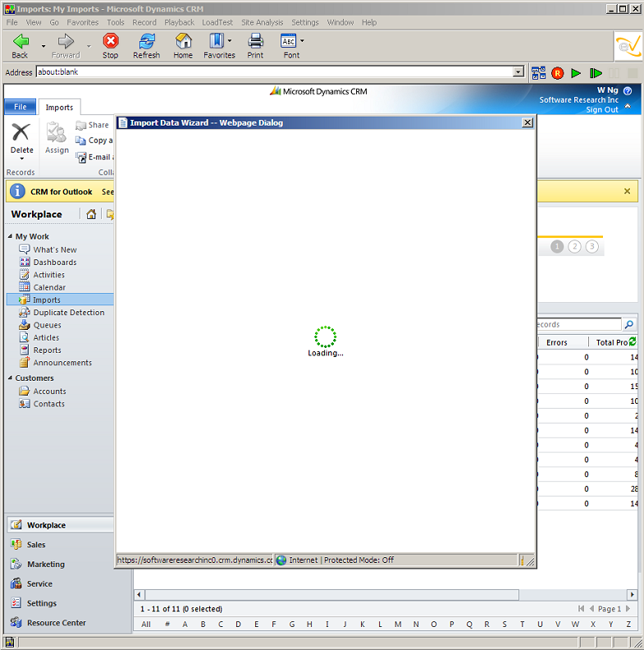Open Dashboards in the sidebar

pos(55,263)
